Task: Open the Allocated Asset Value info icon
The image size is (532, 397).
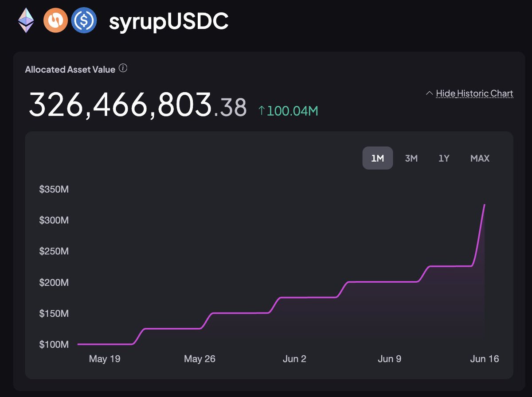Action: [x=124, y=68]
